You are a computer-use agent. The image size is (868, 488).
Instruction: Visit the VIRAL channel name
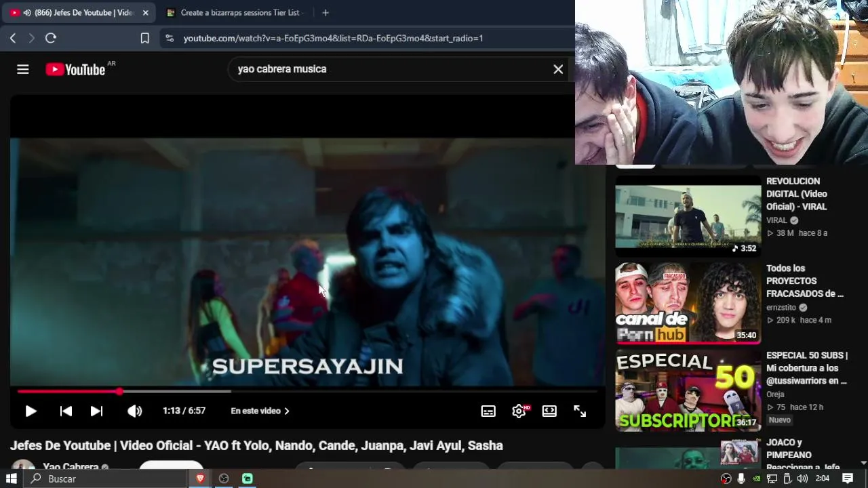click(776, 220)
